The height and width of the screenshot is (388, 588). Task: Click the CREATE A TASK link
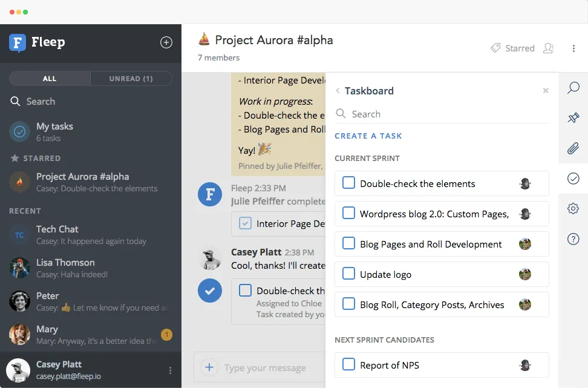[x=368, y=136]
